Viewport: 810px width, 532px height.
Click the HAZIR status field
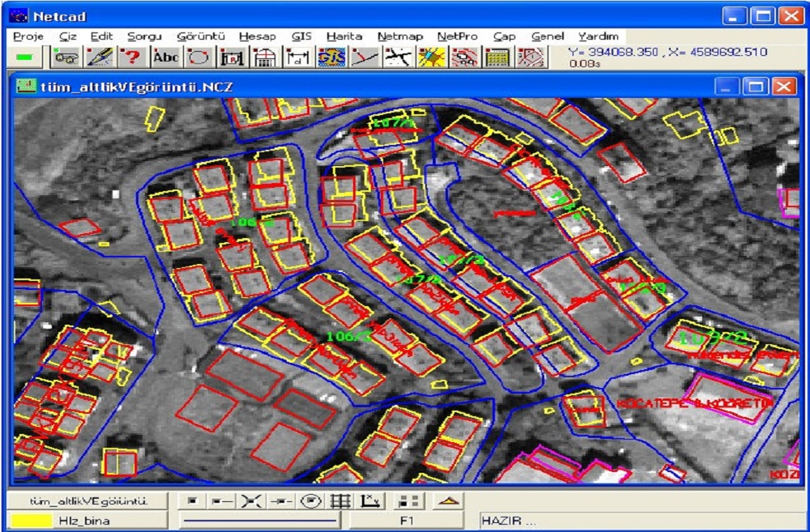click(567, 517)
